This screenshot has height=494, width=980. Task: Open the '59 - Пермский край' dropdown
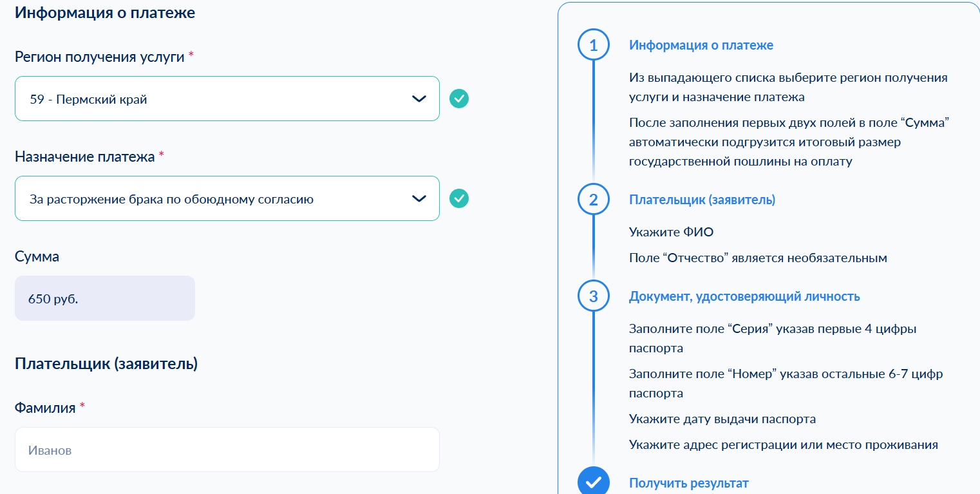pyautogui.click(x=212, y=99)
